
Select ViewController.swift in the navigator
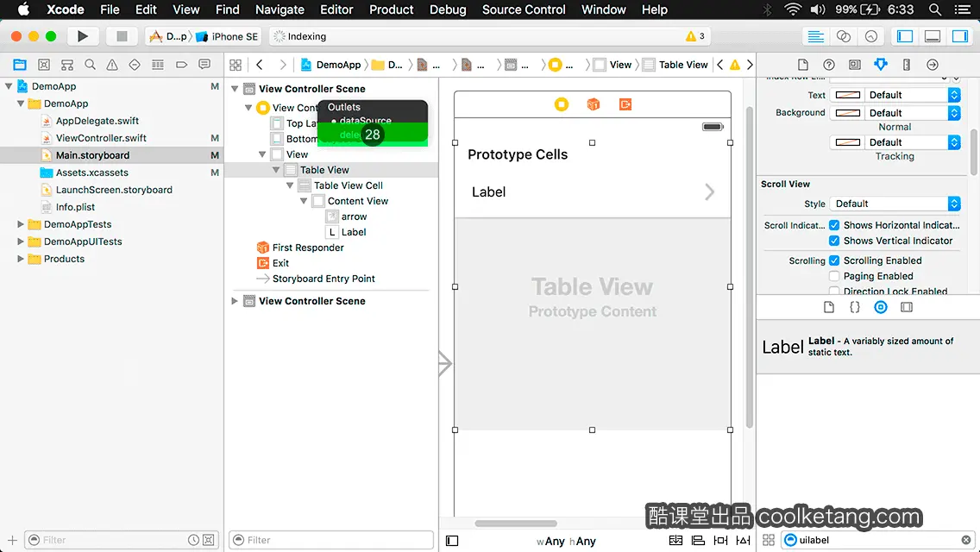tap(101, 138)
